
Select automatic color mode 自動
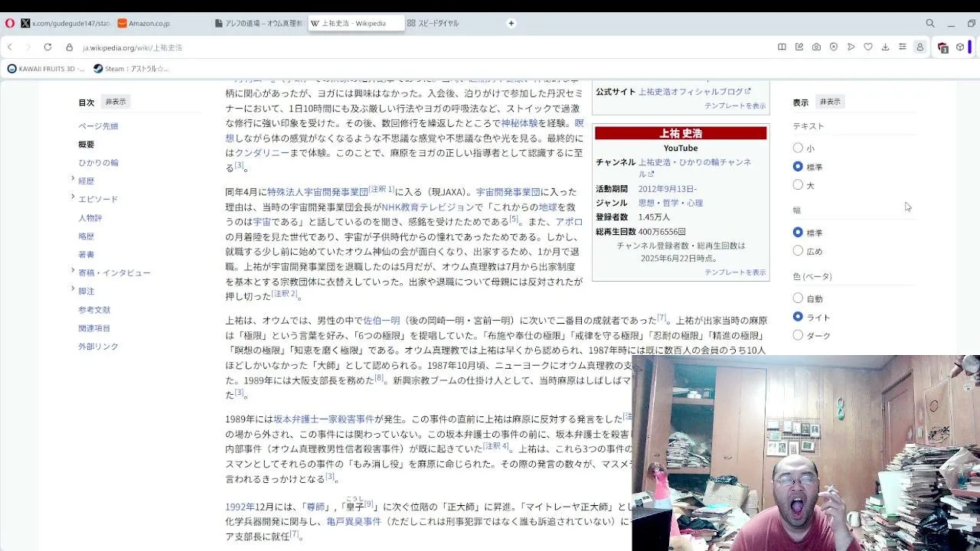pyautogui.click(x=798, y=298)
